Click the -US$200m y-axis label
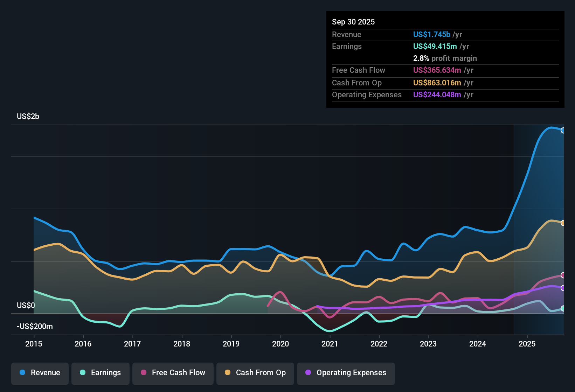This screenshot has height=392, width=575. pos(35,327)
